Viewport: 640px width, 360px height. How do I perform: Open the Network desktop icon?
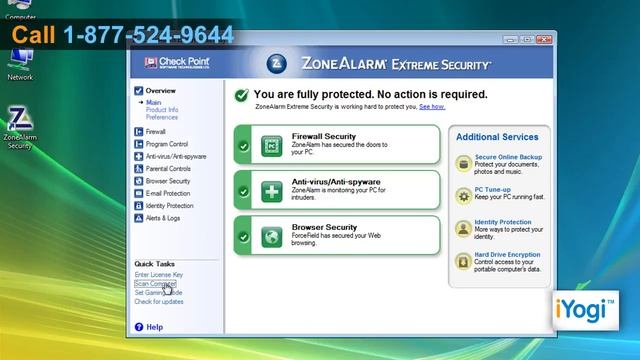coord(20,64)
